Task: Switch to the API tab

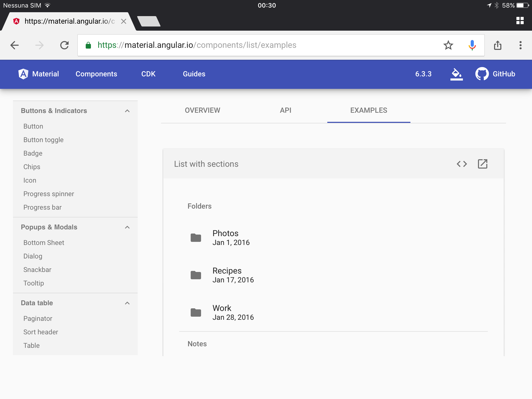Action: click(x=285, y=110)
